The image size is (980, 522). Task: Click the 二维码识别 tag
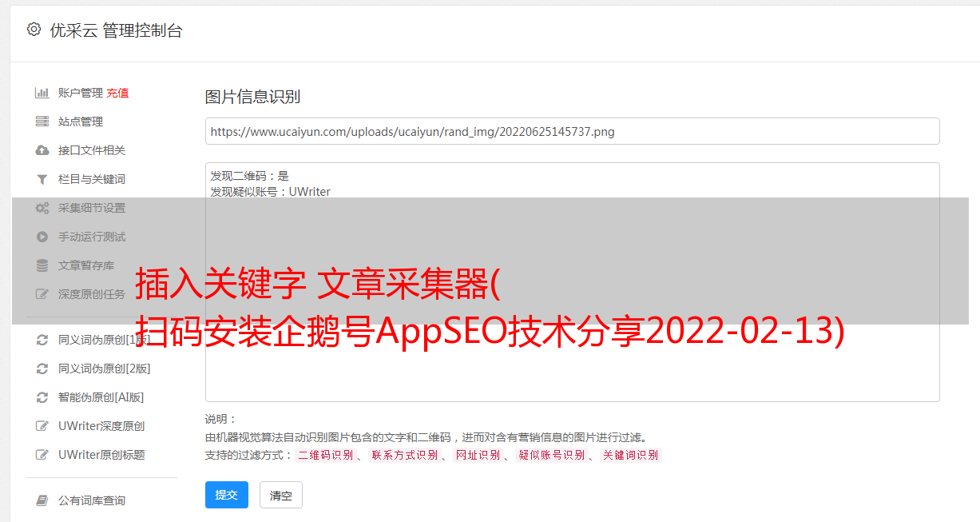(325, 455)
